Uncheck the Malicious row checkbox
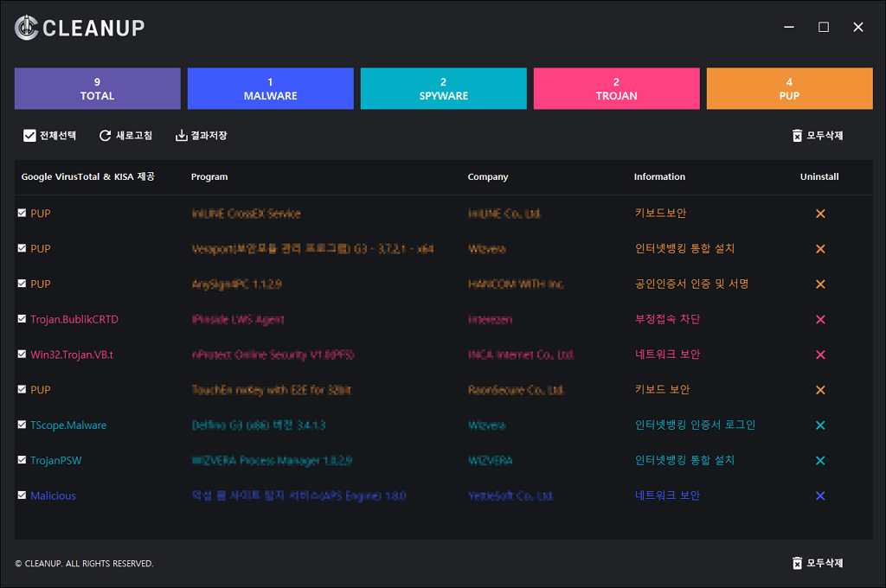 coord(22,495)
